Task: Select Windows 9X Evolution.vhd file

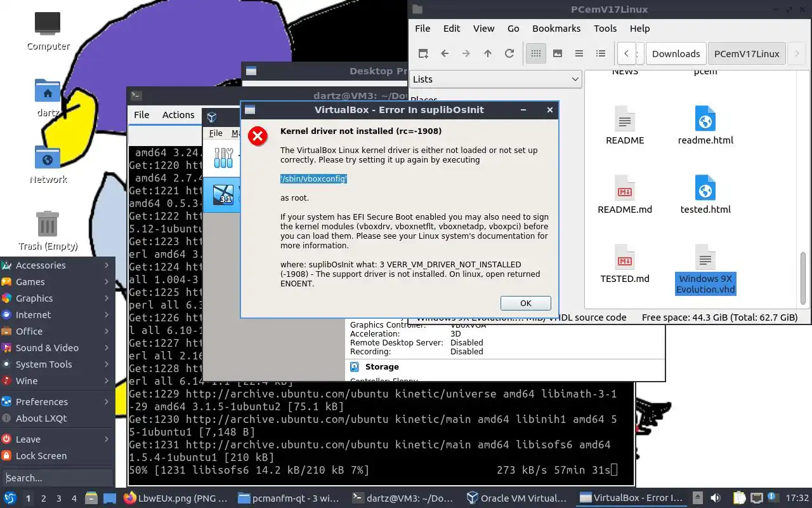Action: pyautogui.click(x=705, y=270)
